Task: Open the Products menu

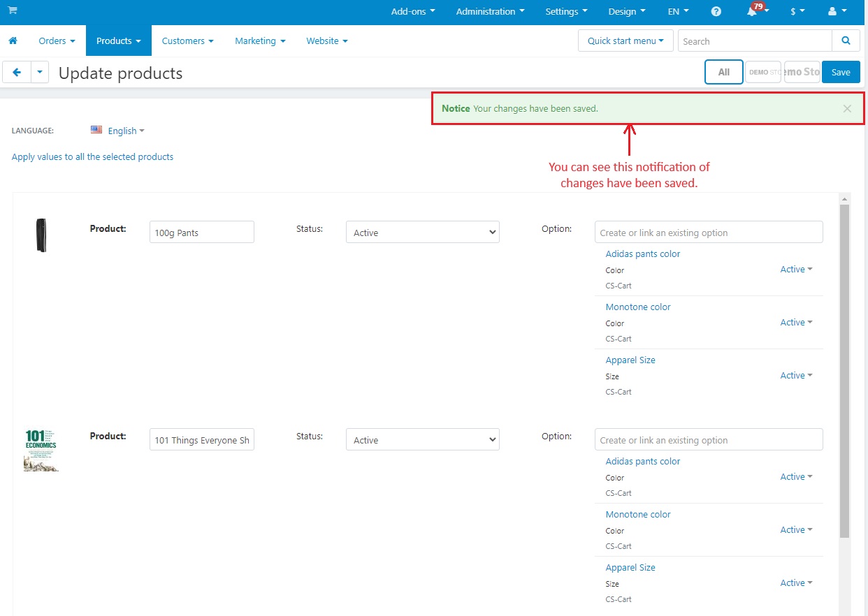Action: pos(119,41)
